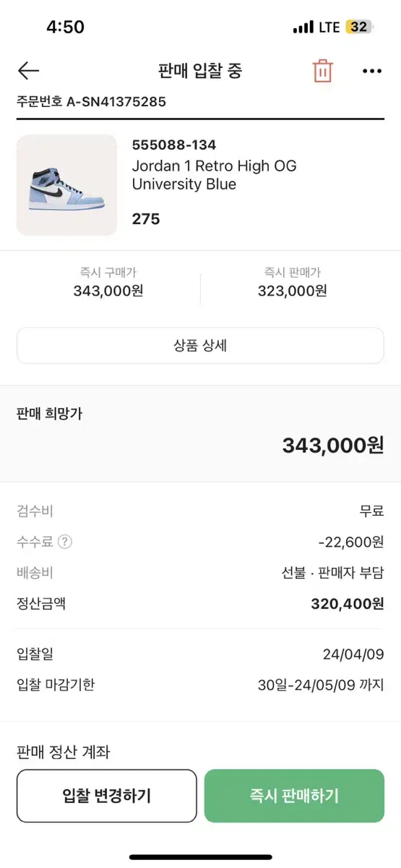Tap the 판매 희망가 343,000원 amount

tap(333, 445)
